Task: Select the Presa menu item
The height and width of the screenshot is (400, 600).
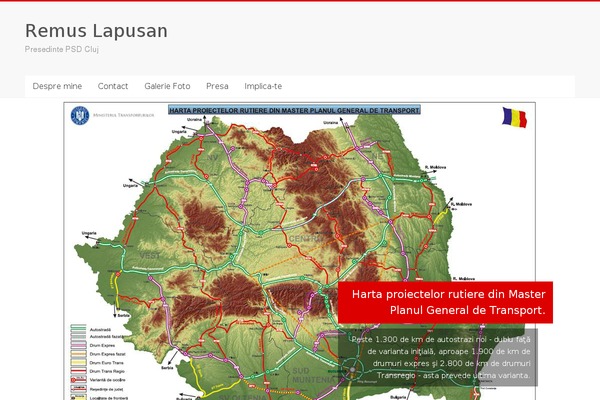Action: coord(217,86)
